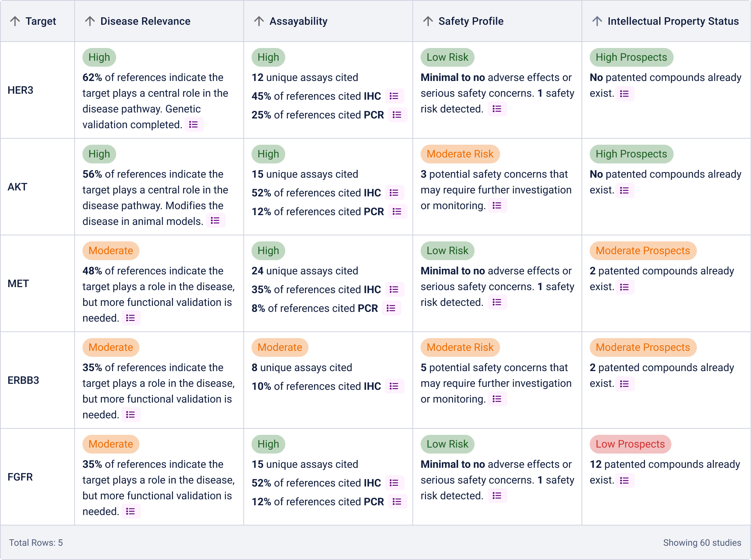The height and width of the screenshot is (560, 751).
Task: Open ERBB3 disease relevance references icon
Action: [131, 415]
